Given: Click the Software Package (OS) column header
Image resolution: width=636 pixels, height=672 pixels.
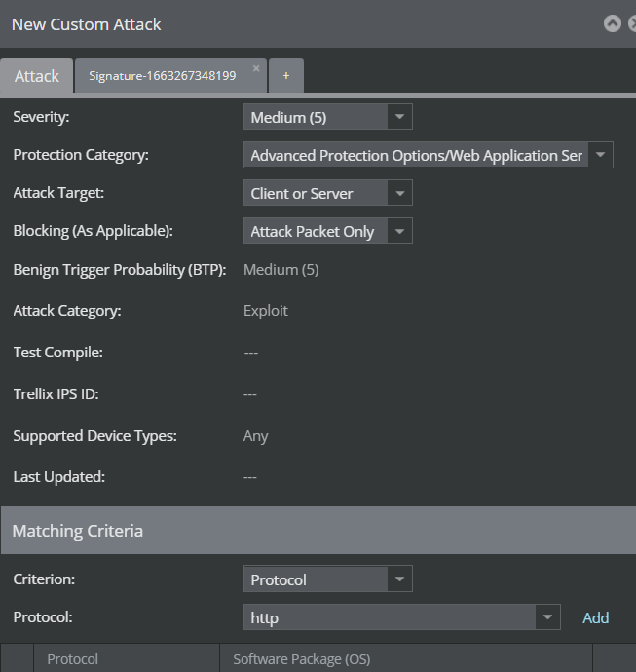Looking at the screenshot, I should pyautogui.click(x=406, y=658).
